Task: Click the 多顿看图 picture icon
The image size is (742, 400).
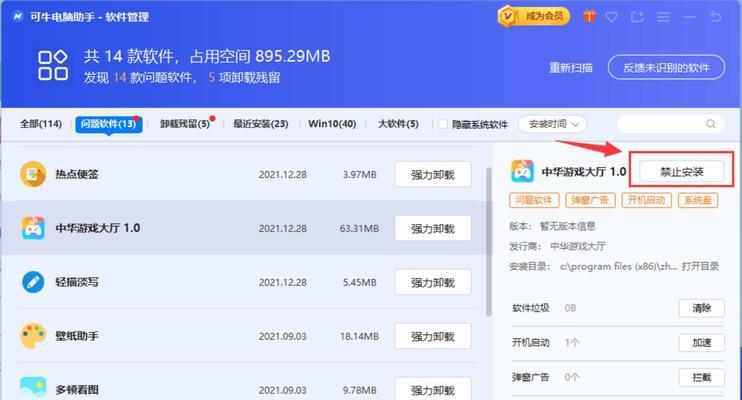Action: tap(33, 388)
